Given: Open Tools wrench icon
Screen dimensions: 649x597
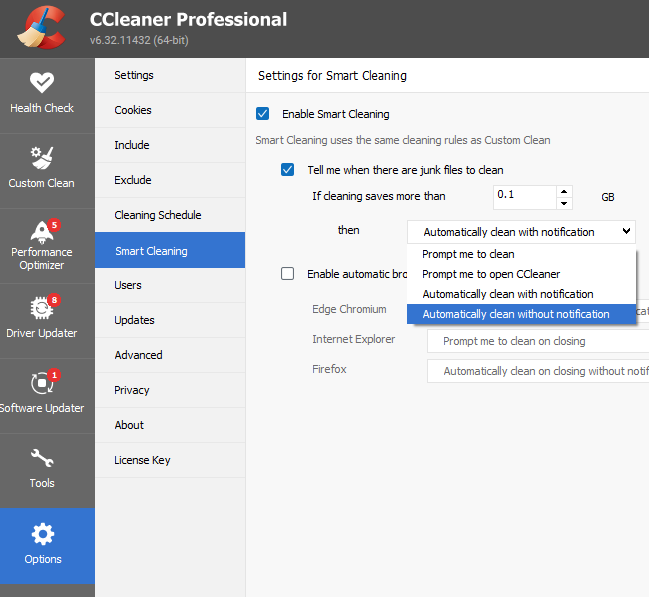Looking at the screenshot, I should 42,458.
